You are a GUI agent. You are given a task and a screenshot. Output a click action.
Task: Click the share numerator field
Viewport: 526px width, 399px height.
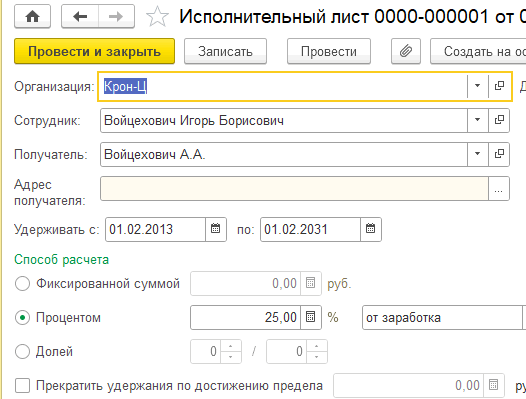coord(206,352)
